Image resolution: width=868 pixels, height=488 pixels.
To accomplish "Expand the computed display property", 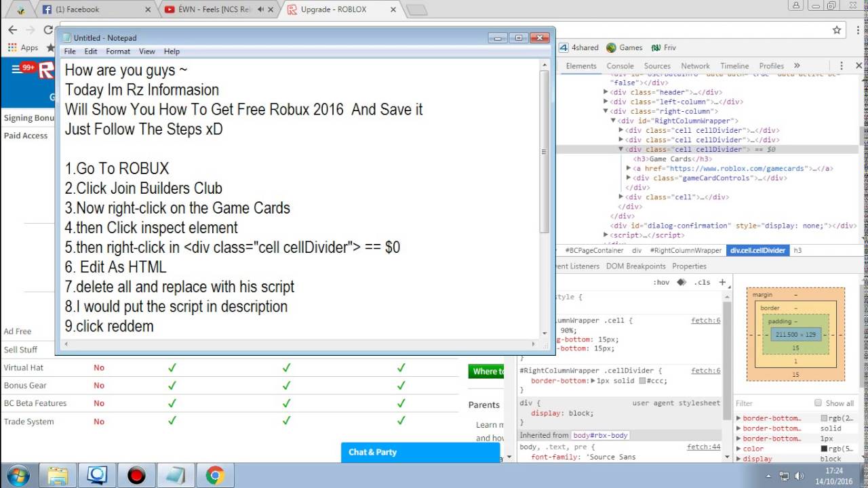I will [x=738, y=459].
